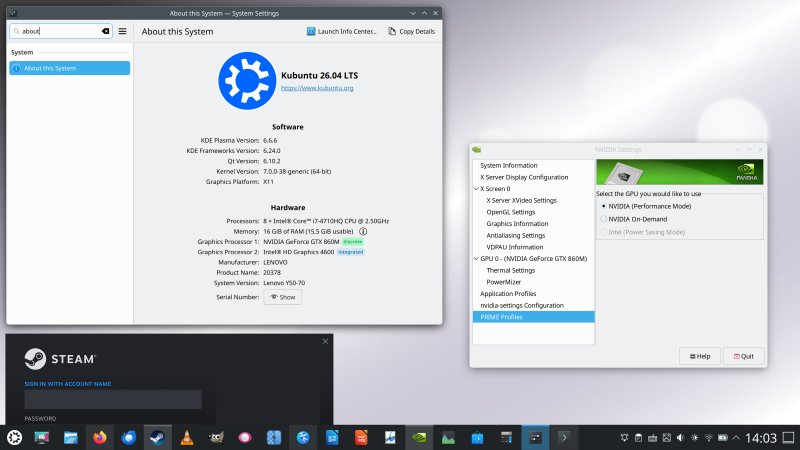Open the Discover software store taskbar icon
The image size is (800, 450).
478,437
